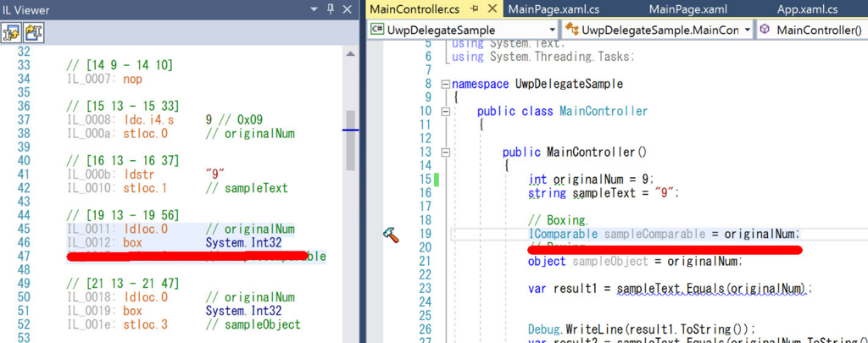Click the IL Viewer vertical scrollbar thumb
The image size is (868, 343).
point(350,141)
